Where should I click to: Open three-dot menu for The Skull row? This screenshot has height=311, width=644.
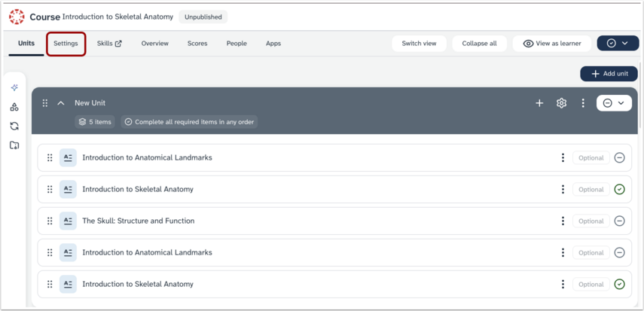[x=563, y=221]
